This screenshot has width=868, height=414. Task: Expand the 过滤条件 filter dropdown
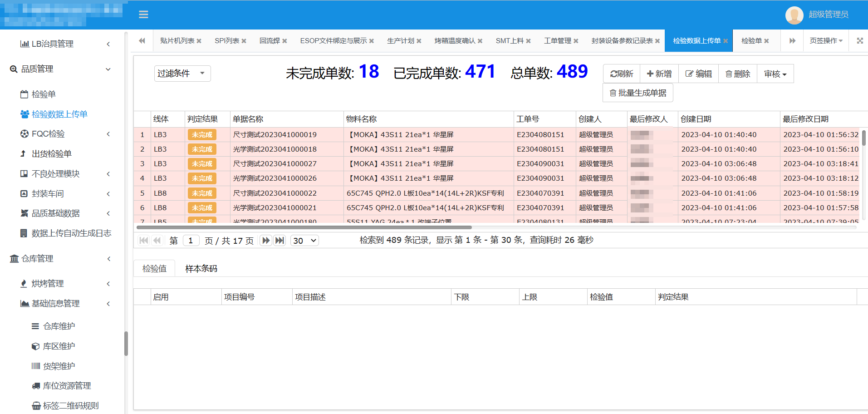(x=181, y=73)
